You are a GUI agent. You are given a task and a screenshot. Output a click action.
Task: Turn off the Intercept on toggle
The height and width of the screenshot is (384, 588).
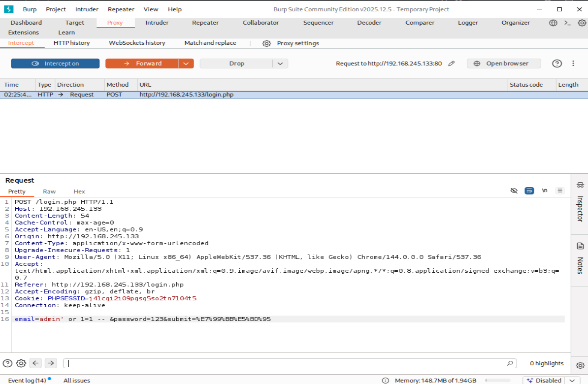[55, 64]
